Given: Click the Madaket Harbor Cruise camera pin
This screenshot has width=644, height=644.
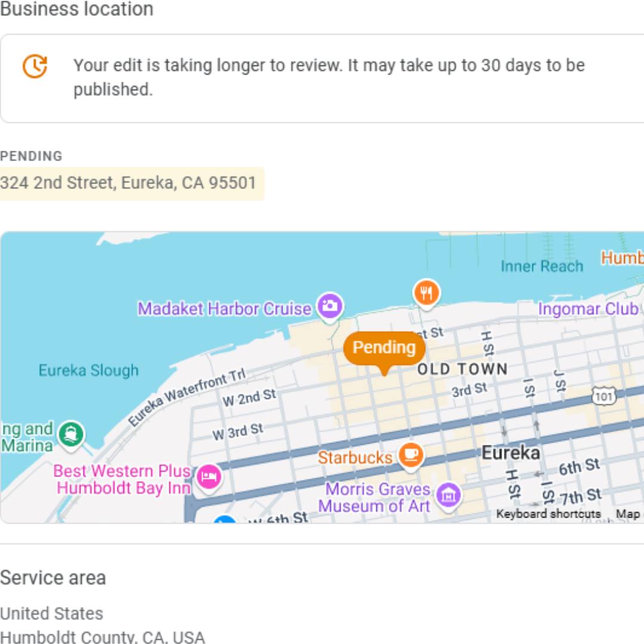Looking at the screenshot, I should [x=329, y=306].
